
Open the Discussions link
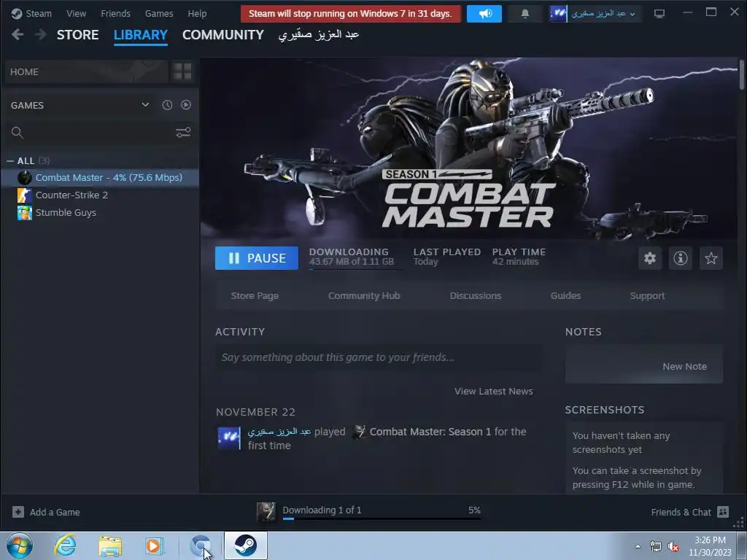pos(476,296)
